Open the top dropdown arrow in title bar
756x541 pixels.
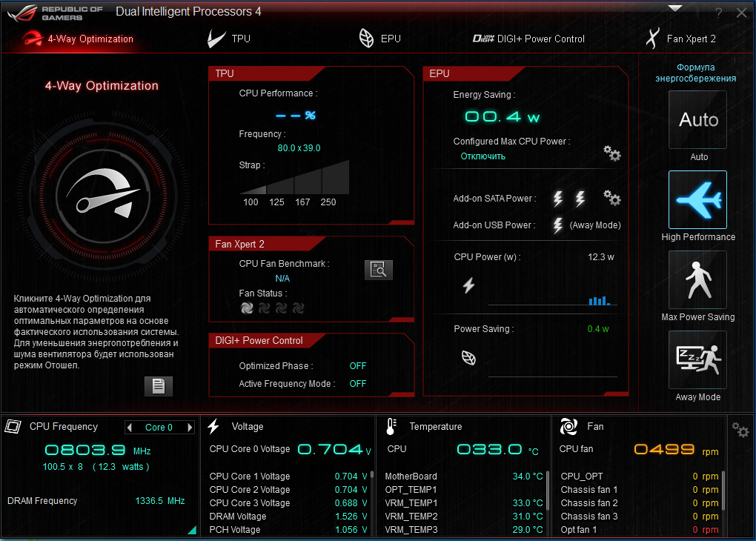(x=675, y=8)
